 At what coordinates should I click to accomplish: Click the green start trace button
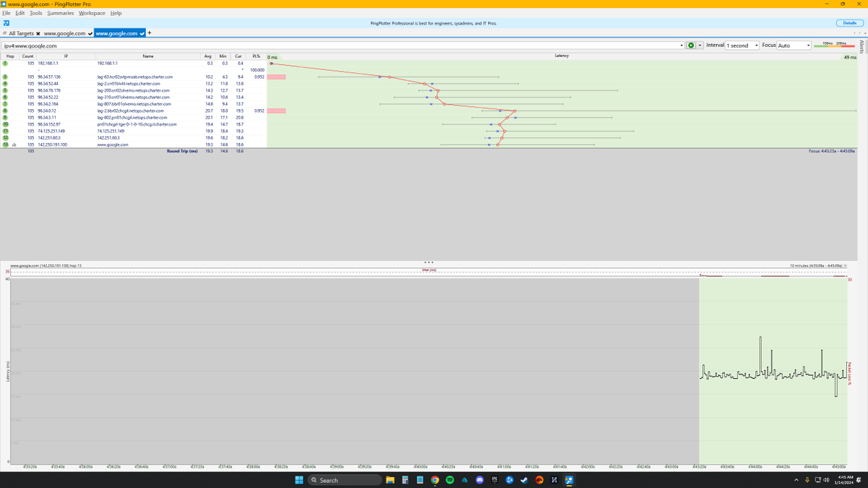(692, 46)
